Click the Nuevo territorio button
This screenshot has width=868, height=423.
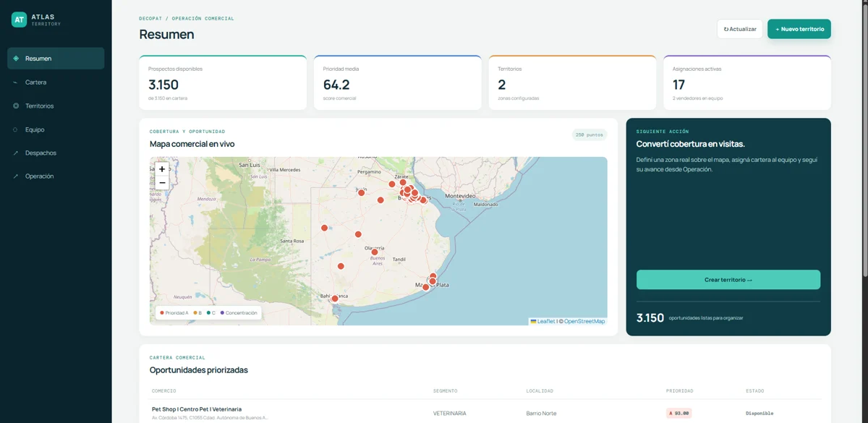pos(799,29)
